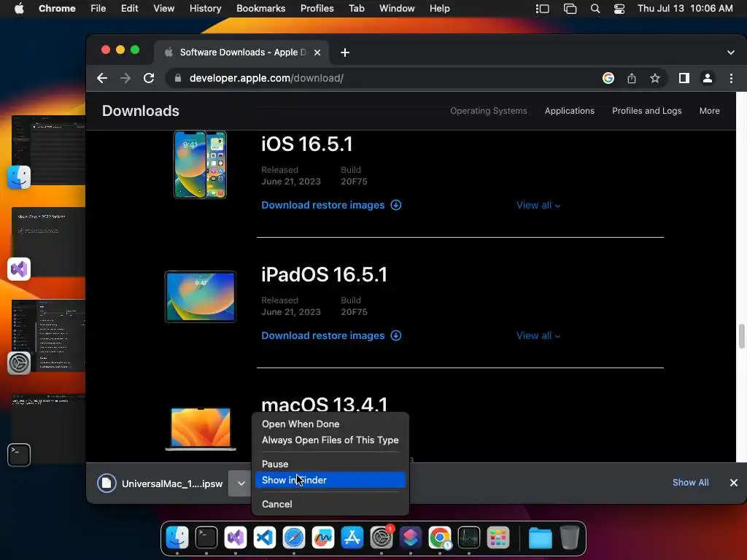Open the Chrome profile avatar

[708, 78]
